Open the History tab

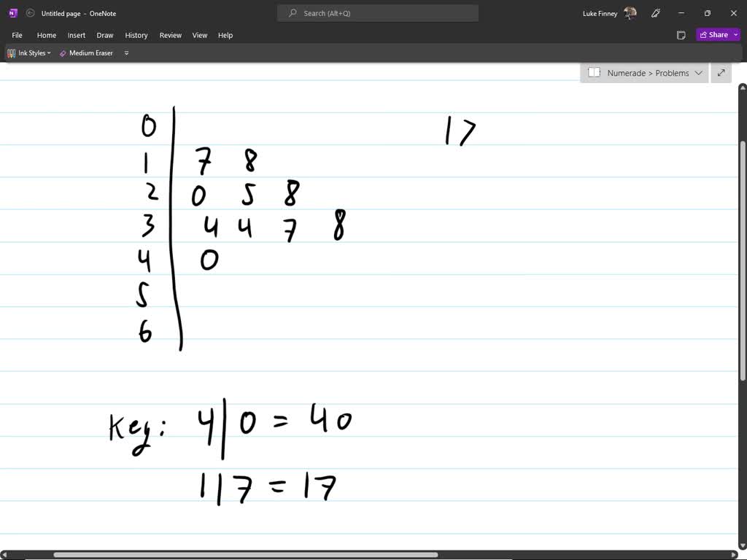pos(136,35)
